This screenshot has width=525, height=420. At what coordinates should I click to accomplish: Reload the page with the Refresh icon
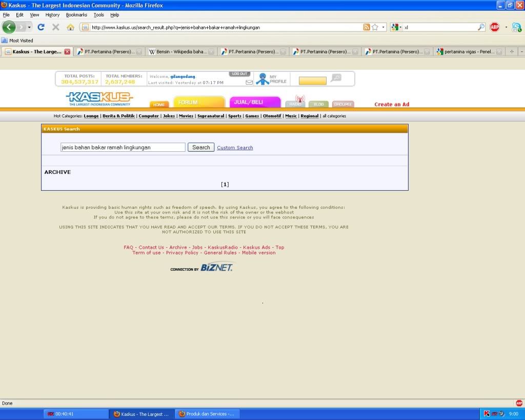41,27
